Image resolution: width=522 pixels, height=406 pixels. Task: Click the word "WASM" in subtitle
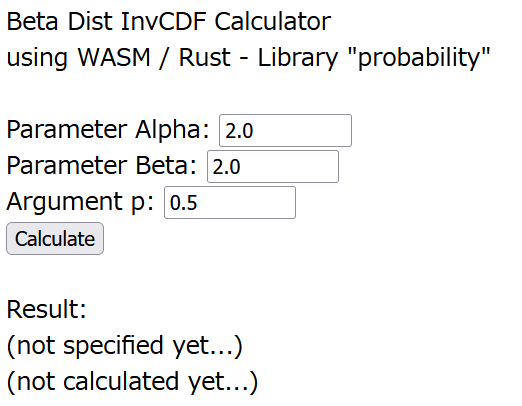click(114, 58)
